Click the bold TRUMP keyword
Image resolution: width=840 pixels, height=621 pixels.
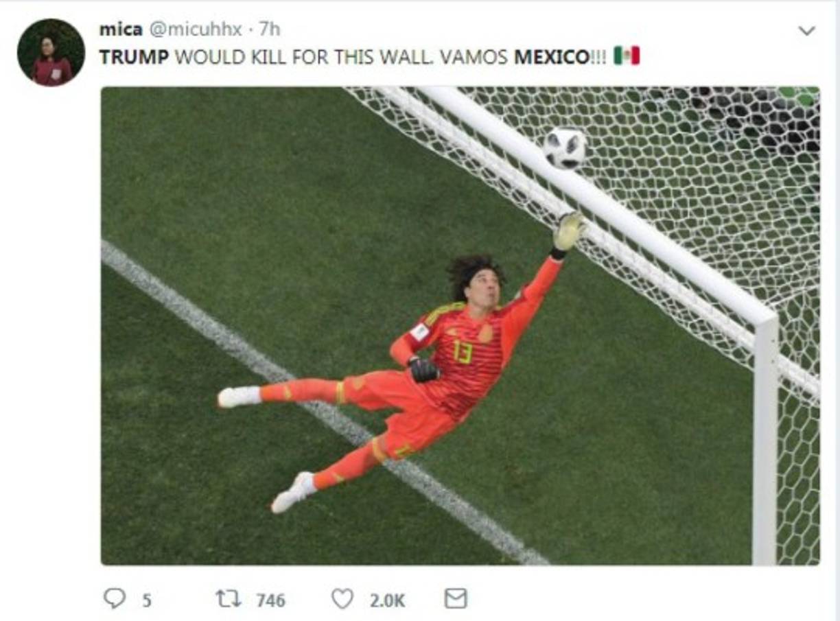click(x=134, y=57)
